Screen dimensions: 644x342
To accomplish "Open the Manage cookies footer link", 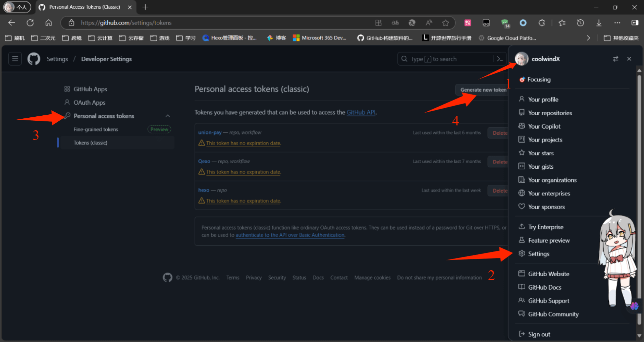I will click(372, 278).
